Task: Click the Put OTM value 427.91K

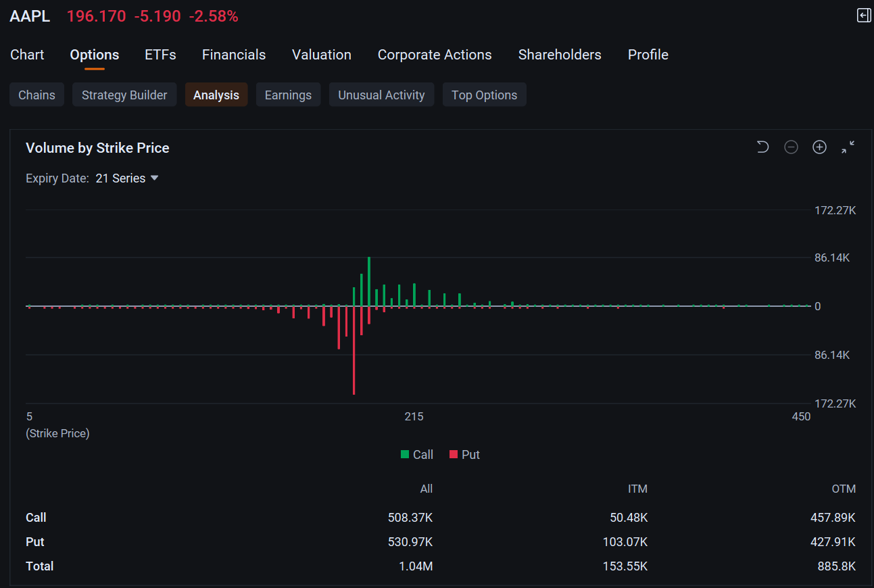Action: (x=833, y=542)
